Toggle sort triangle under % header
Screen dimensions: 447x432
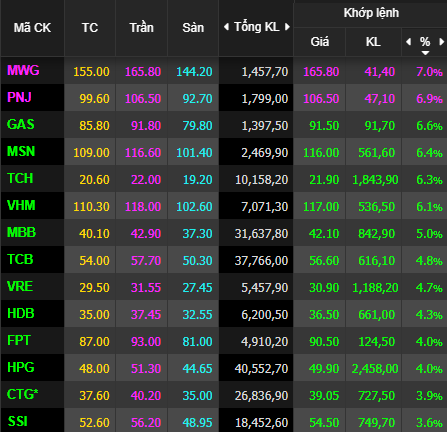pos(425,53)
